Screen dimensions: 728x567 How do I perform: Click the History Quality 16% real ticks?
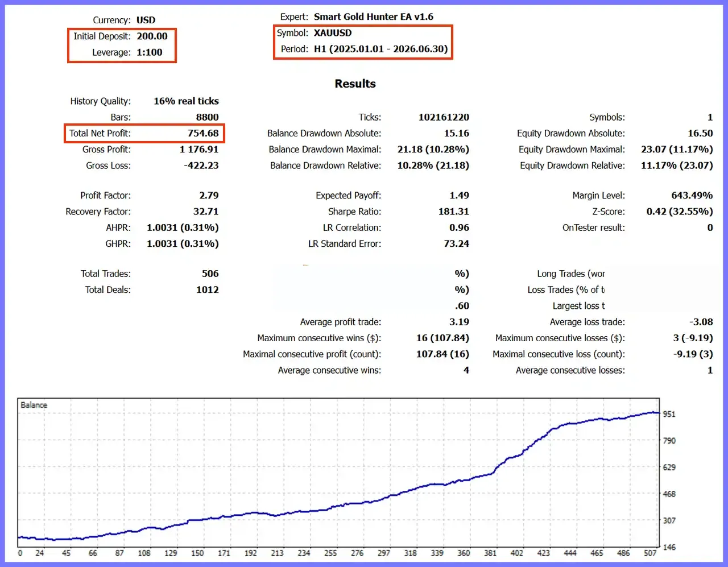186,101
